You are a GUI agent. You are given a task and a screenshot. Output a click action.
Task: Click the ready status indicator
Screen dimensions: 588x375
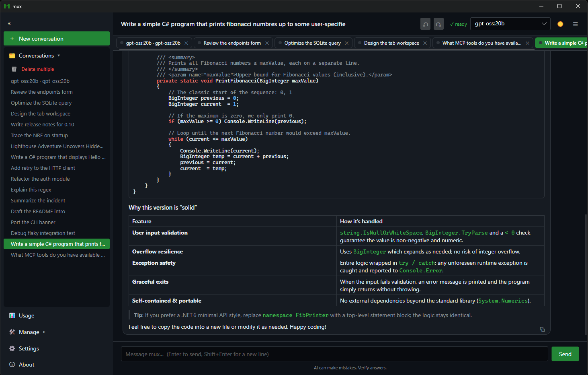[x=458, y=24]
